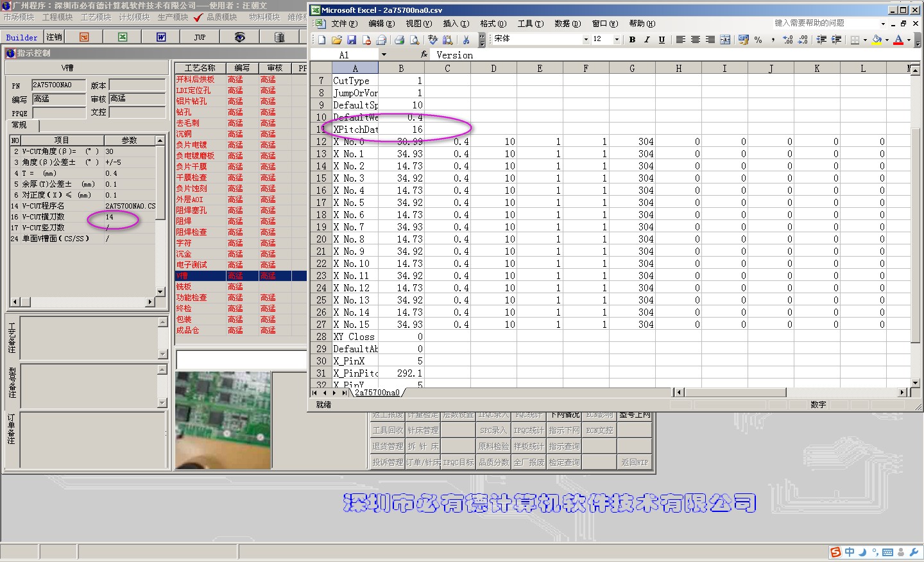The height and width of the screenshot is (562, 924).
Task: Click PN input field 2A75700NA0
Action: pyautogui.click(x=58, y=85)
